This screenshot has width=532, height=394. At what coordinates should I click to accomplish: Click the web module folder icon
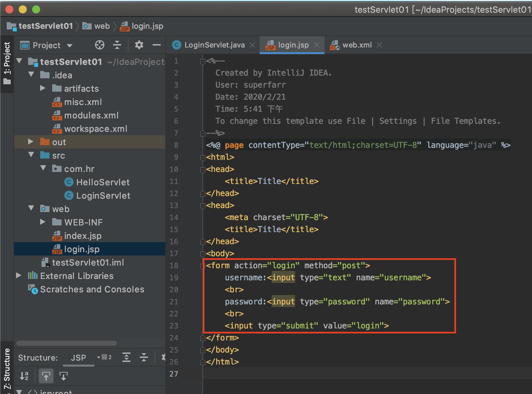pos(45,208)
